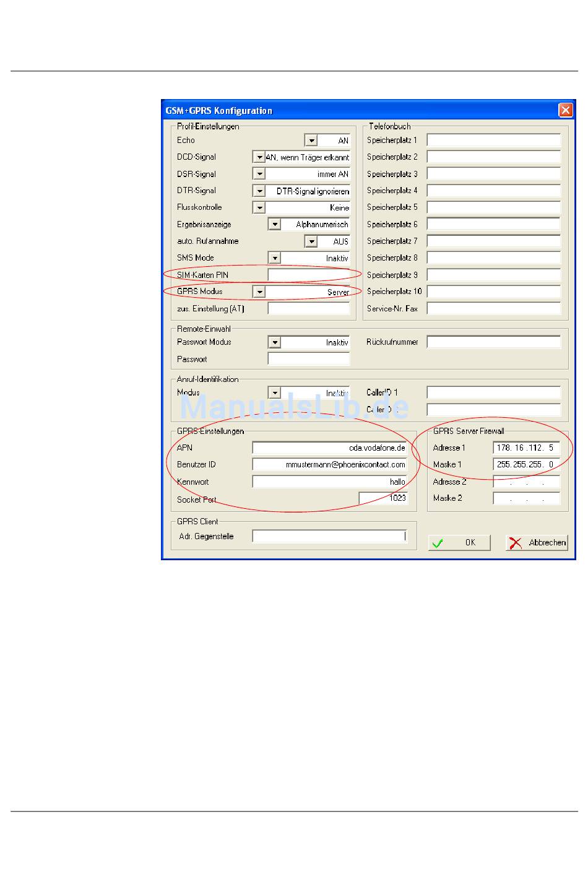Open the DSR-Signal dropdown

click(x=259, y=174)
